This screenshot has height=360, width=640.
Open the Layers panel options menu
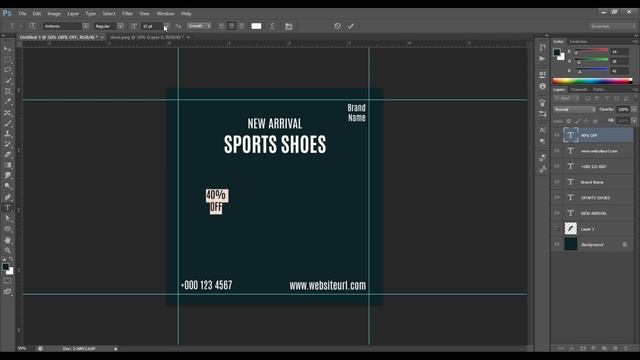coord(634,89)
